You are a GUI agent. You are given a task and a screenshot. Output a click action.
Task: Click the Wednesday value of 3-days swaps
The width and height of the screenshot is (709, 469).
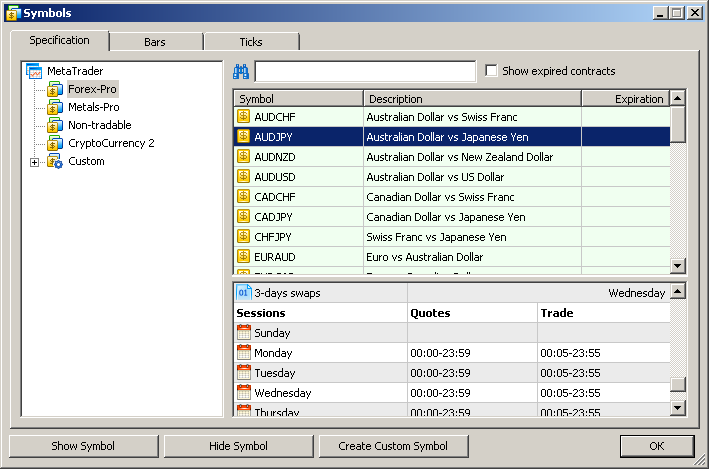pos(637,293)
